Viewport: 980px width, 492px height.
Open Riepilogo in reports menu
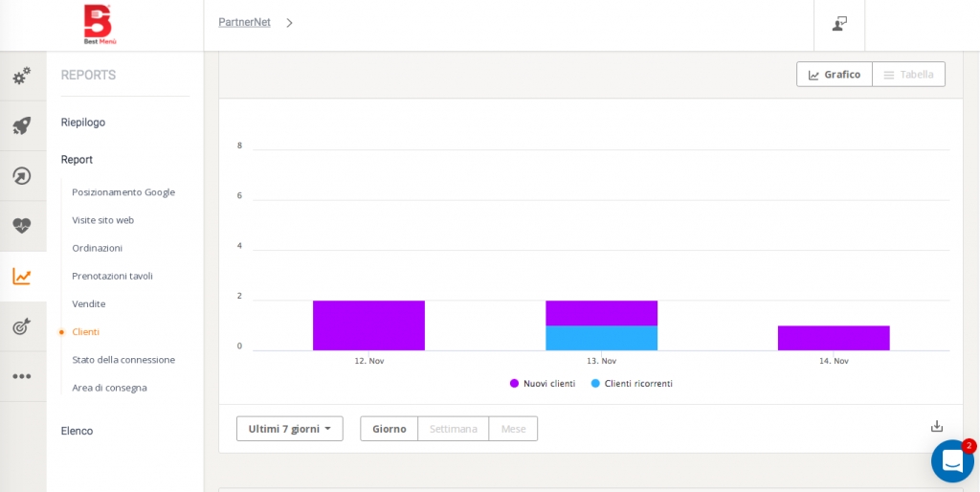pos(83,123)
